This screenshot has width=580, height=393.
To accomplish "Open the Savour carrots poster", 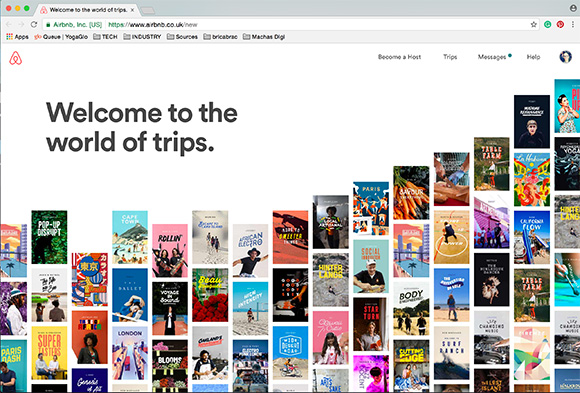I will [x=411, y=192].
